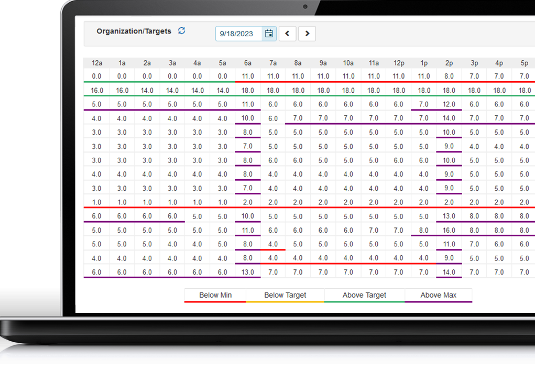
Task: Click the 3a column header
Action: (x=172, y=63)
